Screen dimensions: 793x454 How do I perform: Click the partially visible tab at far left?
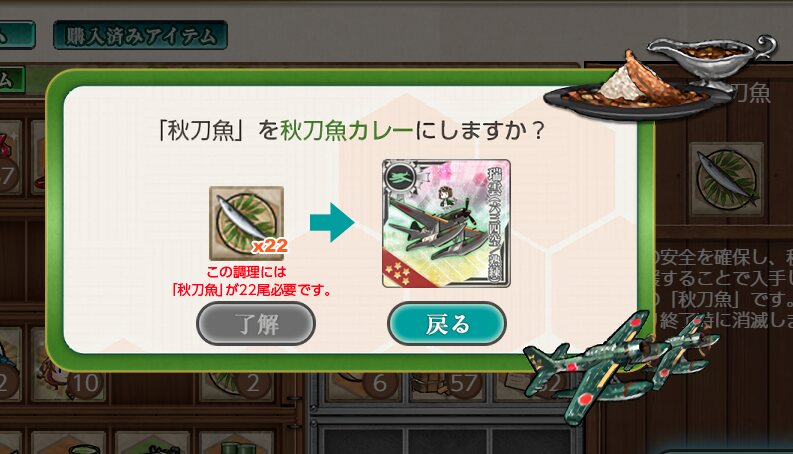(x=17, y=35)
